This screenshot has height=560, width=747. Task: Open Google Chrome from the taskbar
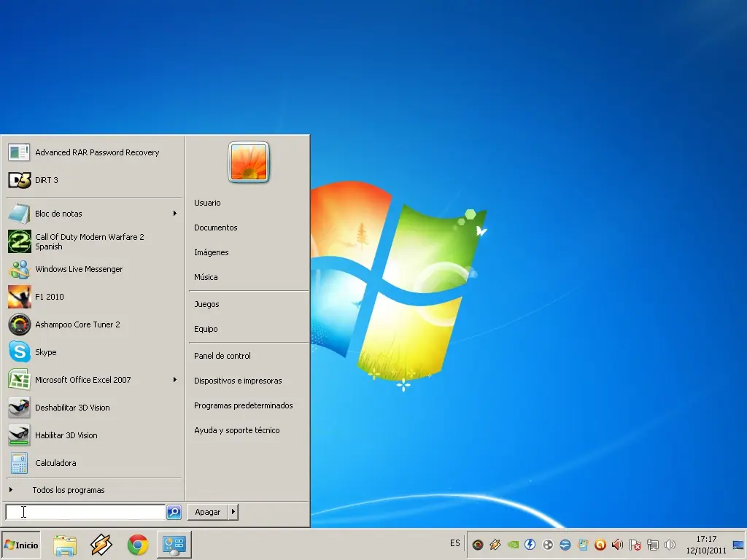[138, 545]
